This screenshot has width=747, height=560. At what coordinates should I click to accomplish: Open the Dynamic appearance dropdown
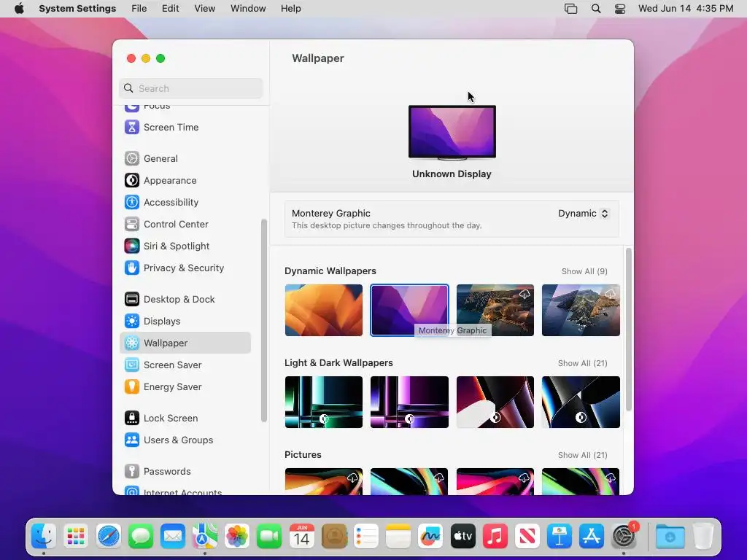[584, 214]
